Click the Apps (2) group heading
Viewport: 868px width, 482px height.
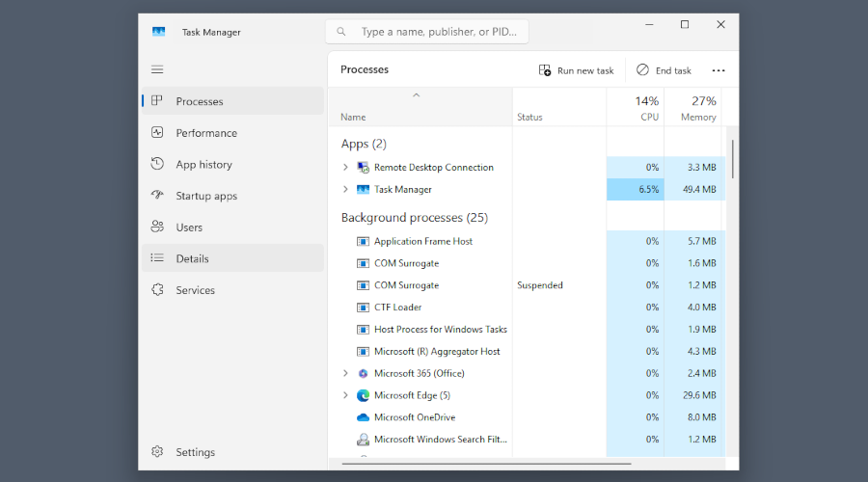pos(364,144)
